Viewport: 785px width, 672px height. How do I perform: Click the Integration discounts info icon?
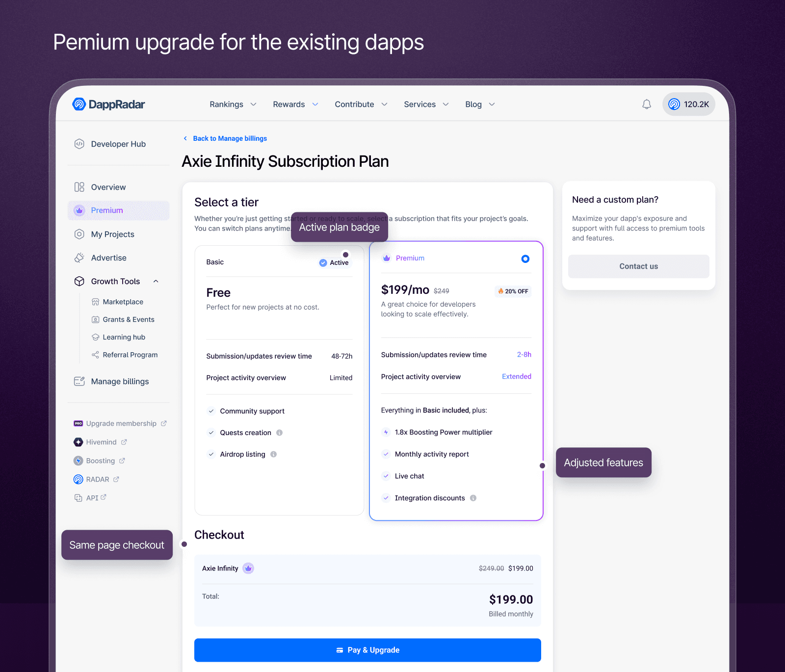(x=473, y=498)
